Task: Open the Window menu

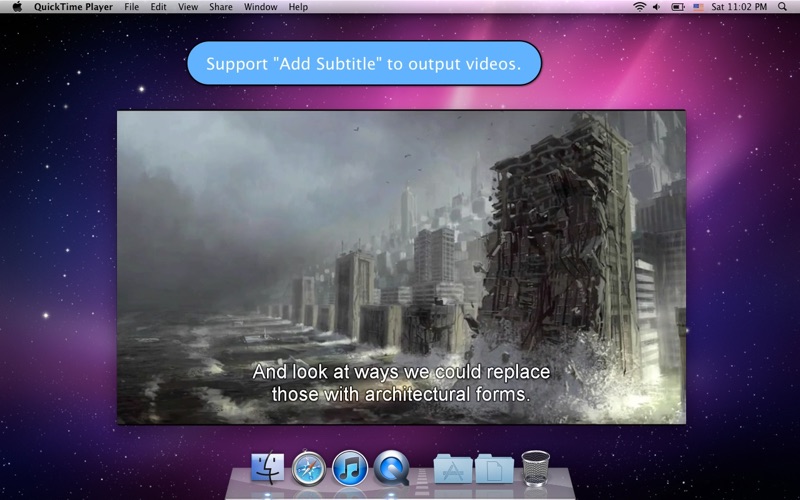Action: point(260,7)
